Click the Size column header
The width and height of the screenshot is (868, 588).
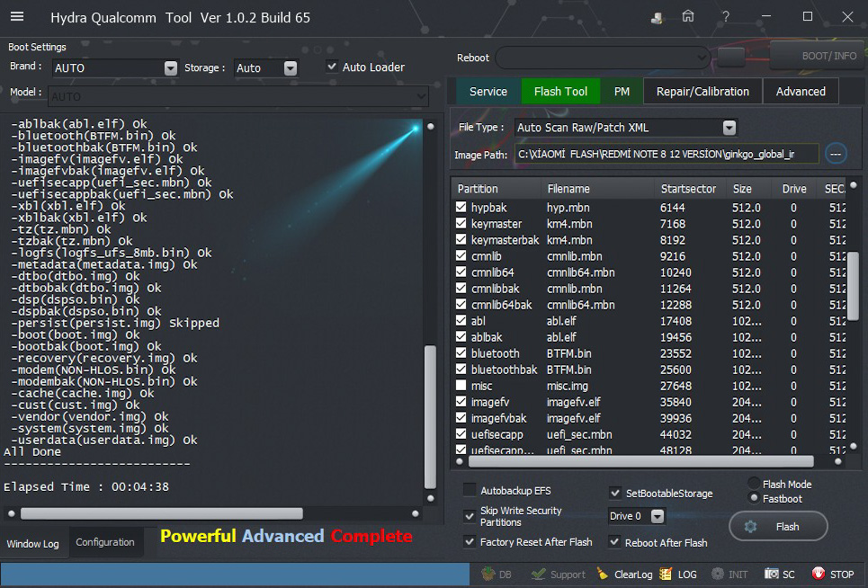(x=747, y=189)
